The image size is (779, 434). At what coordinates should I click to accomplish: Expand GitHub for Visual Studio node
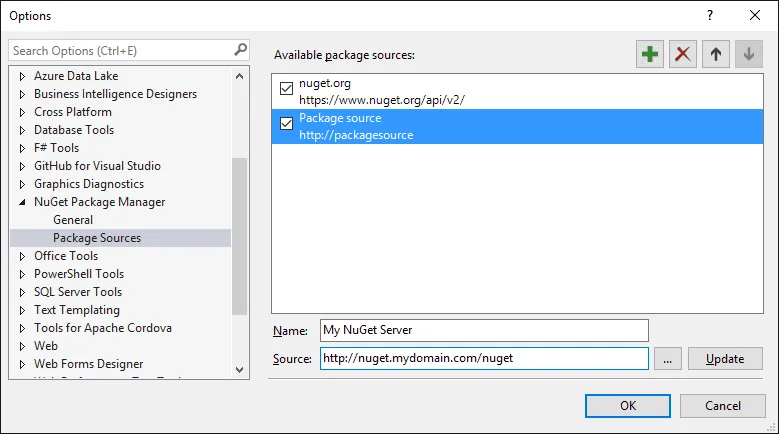click(x=22, y=166)
